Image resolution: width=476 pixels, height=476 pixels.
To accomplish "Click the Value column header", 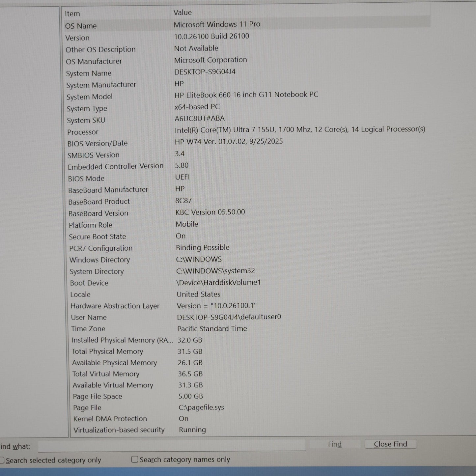I will coord(182,13).
